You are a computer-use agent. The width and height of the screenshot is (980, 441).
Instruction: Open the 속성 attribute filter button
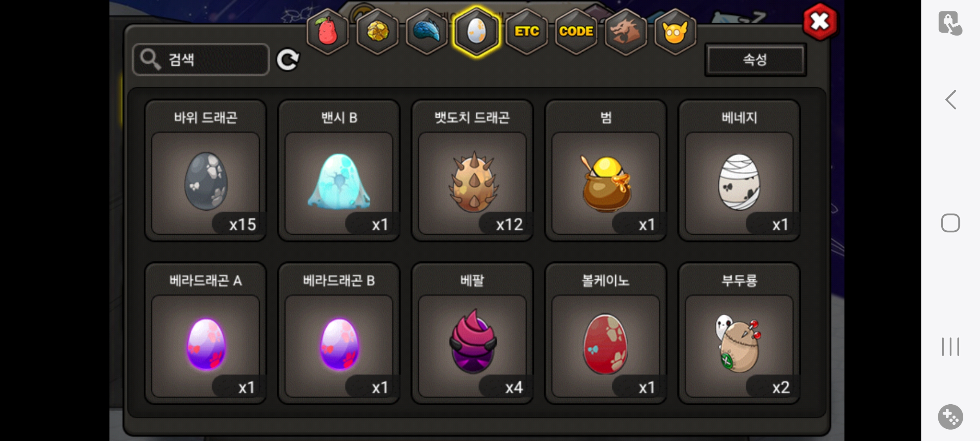tap(755, 60)
